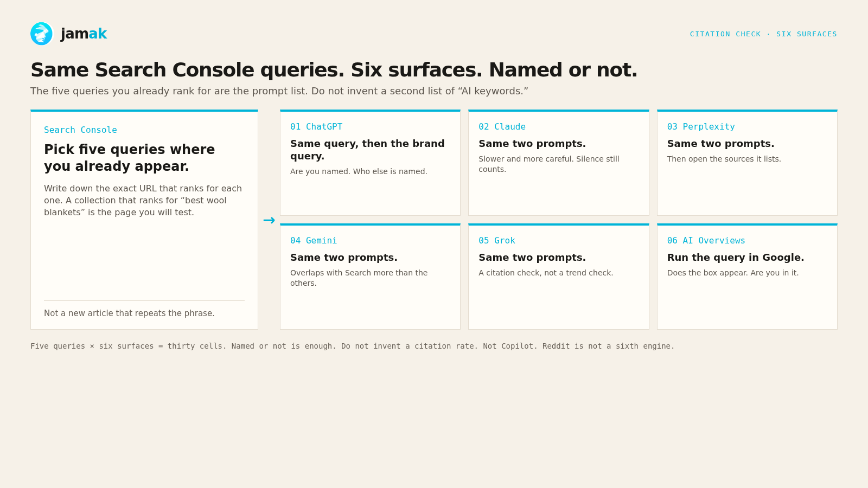The width and height of the screenshot is (868, 488).
Task: Click the '04 Gemini' card label
Action: coord(314,241)
